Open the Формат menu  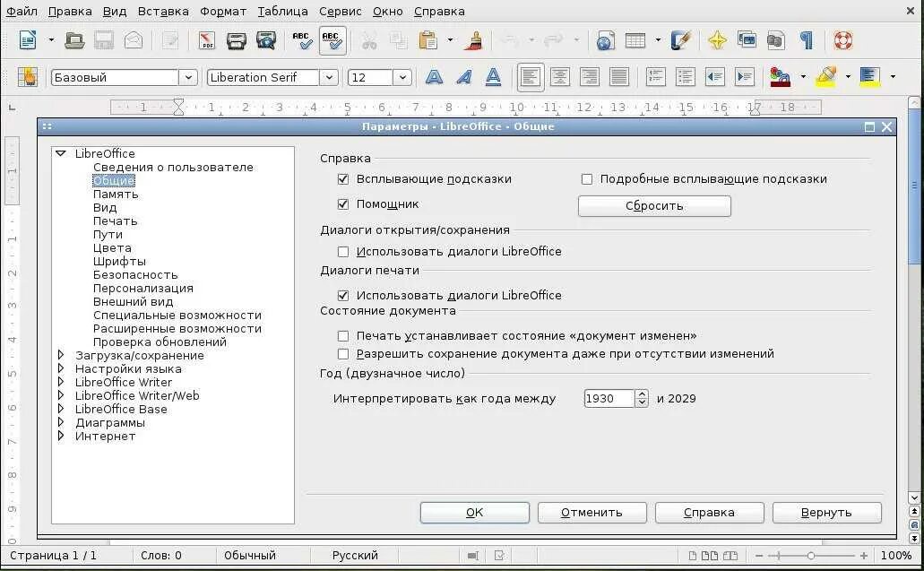[x=223, y=11]
